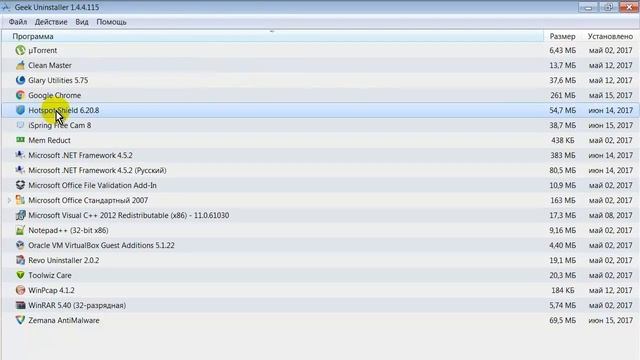
Task: Click the Office File Validation Add-In icon
Action: pyautogui.click(x=20, y=185)
